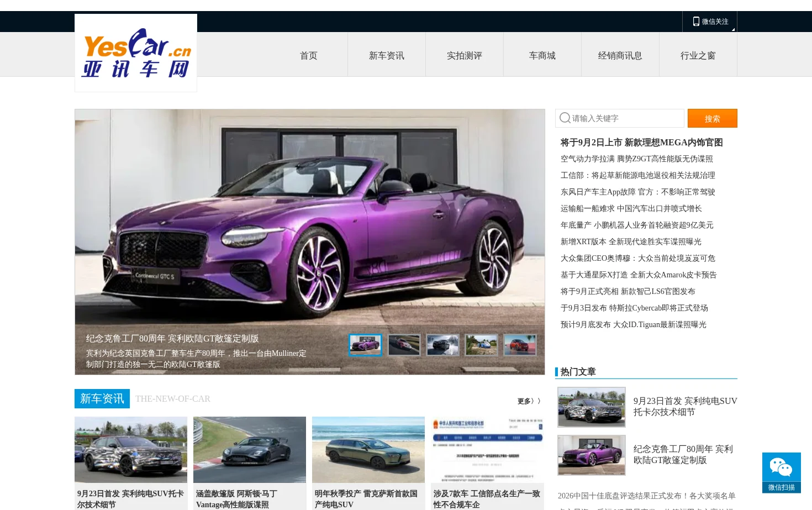812x510 pixels.
Task: Open hot article 9月23日首发 宾利纯电SUV托卡尔技术细节
Action: 686,407
